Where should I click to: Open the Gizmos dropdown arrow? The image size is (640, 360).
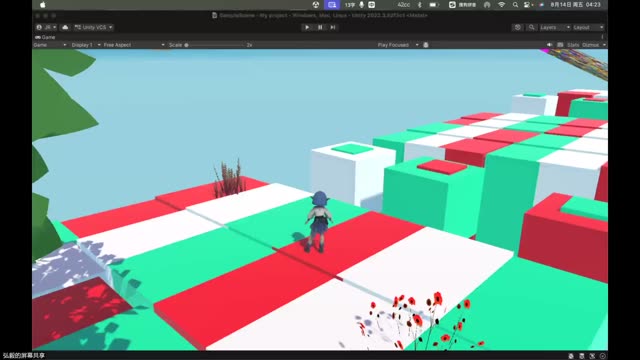604,45
